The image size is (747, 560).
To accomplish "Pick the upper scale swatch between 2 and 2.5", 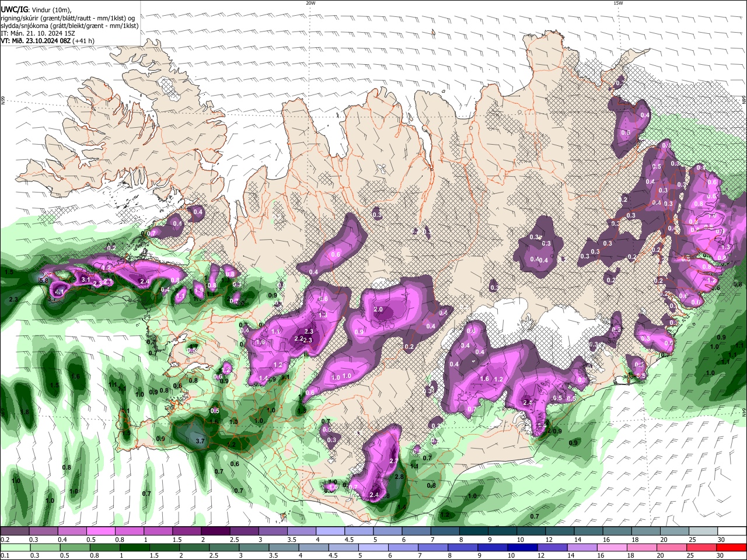I will click(x=215, y=531).
